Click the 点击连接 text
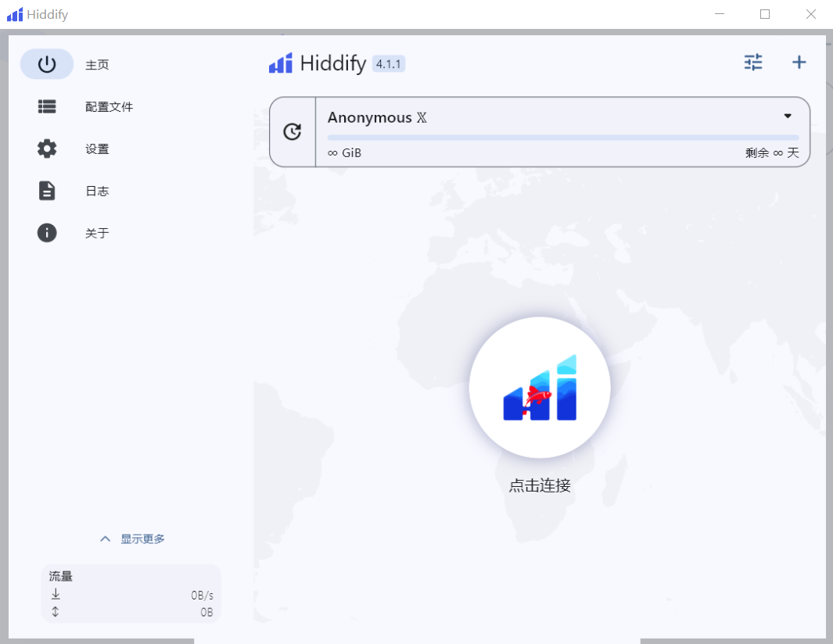Image resolution: width=833 pixels, height=644 pixels. (x=540, y=485)
